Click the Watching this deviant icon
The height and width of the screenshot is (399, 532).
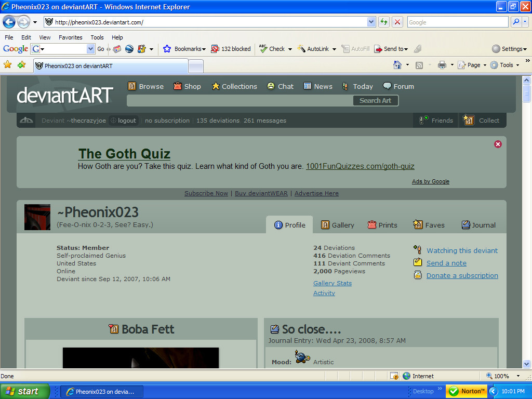[418, 250]
